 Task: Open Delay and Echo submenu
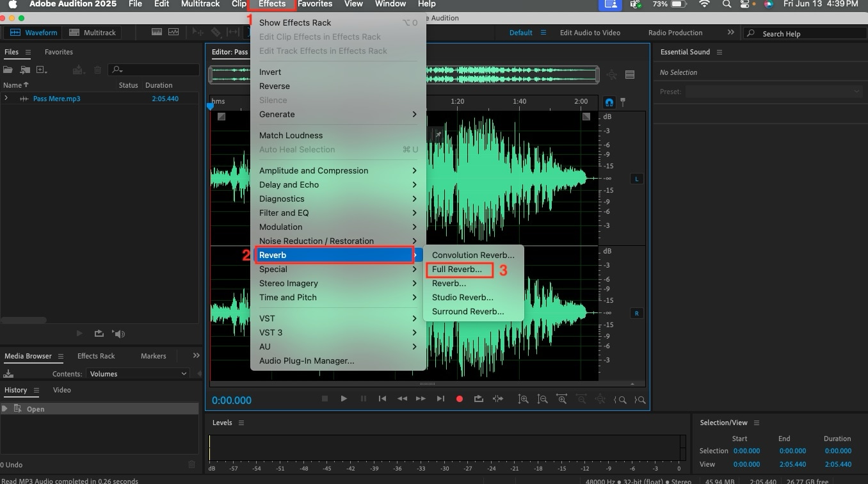[x=338, y=184]
